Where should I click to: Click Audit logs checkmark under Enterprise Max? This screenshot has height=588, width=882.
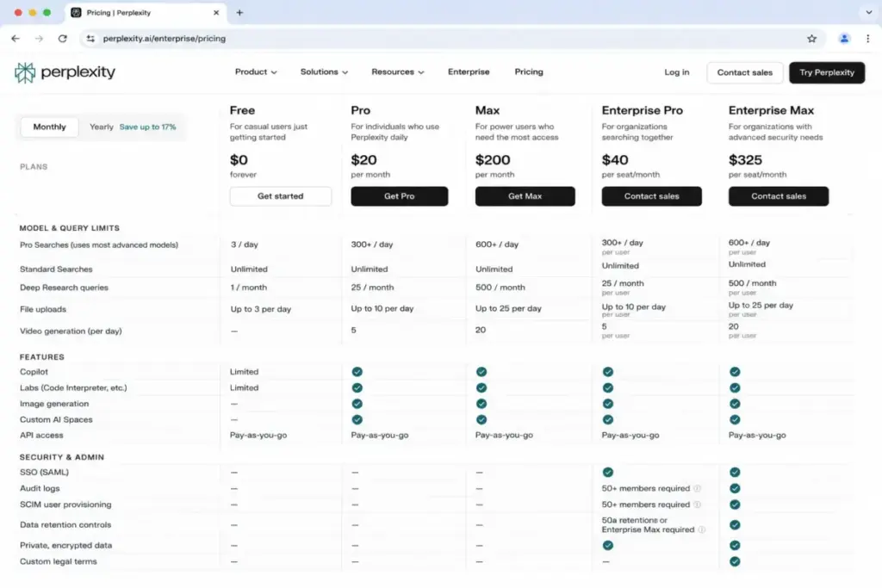736,488
